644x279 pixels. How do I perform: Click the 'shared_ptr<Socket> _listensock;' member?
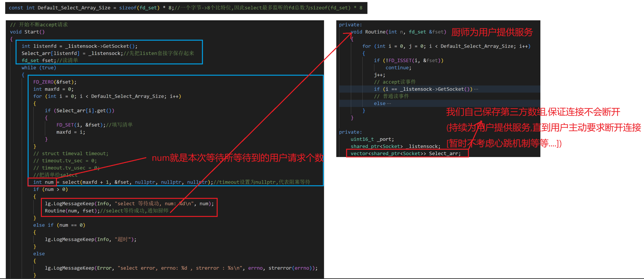tap(395, 147)
